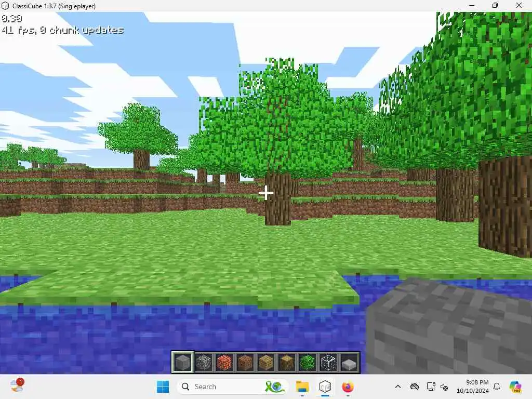
Task: Click the tree trunk at the crosshair
Action: (277, 199)
